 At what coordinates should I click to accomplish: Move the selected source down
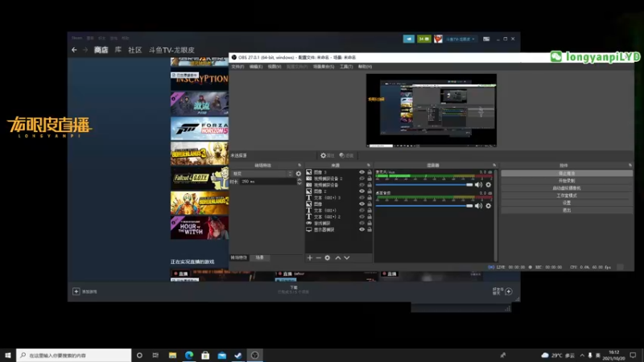[347, 257]
